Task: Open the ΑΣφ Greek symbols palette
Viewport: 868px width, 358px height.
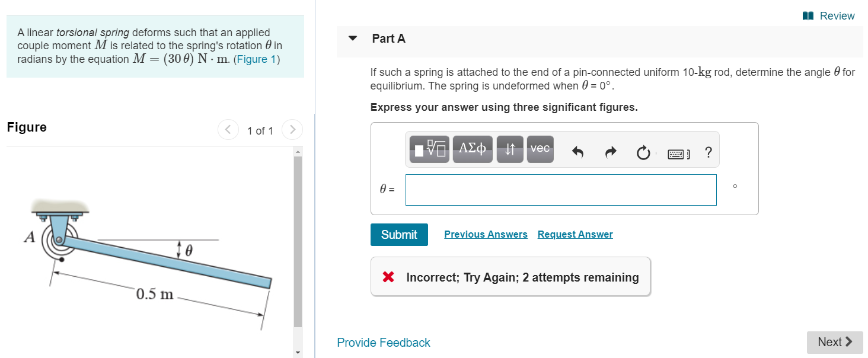Action: pyautogui.click(x=473, y=149)
